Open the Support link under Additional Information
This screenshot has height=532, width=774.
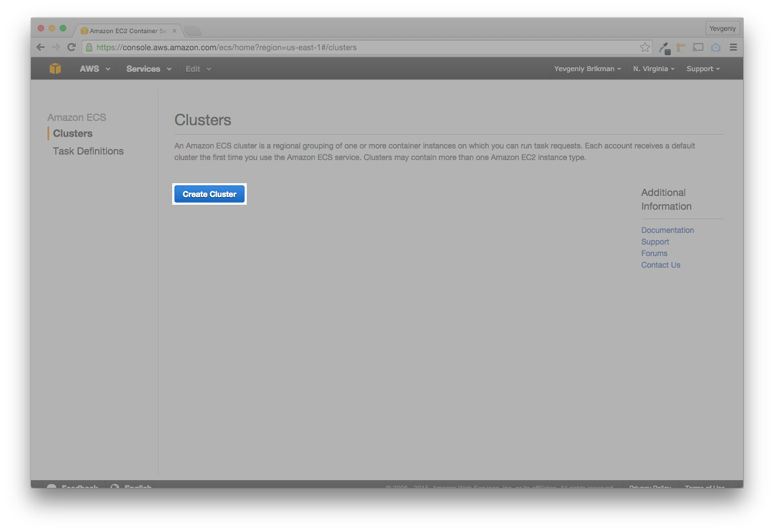655,242
